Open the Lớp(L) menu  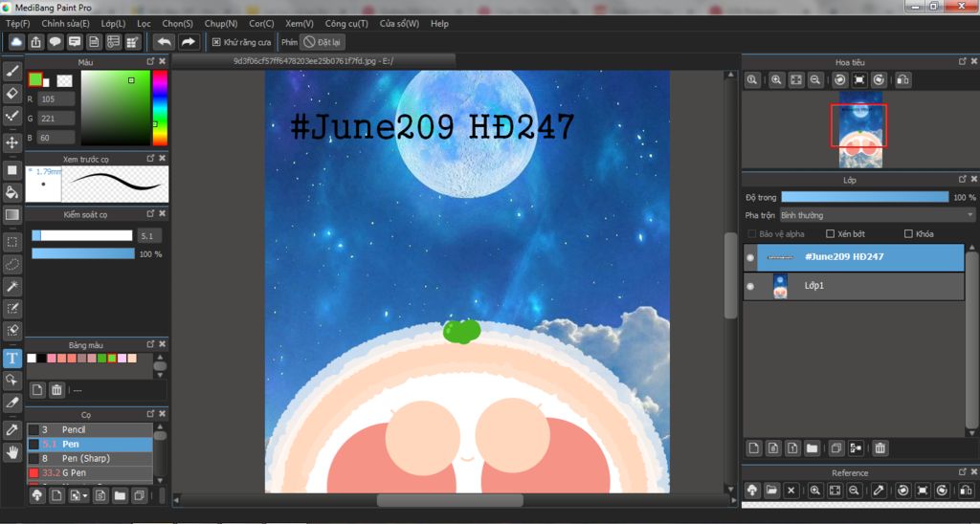click(x=113, y=23)
